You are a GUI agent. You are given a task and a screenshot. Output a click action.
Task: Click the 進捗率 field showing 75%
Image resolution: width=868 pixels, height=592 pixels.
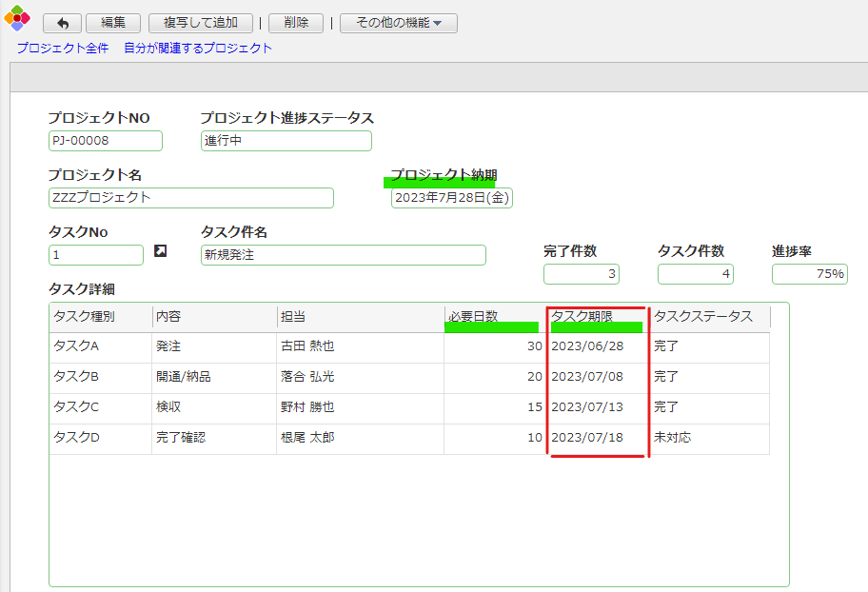(809, 274)
